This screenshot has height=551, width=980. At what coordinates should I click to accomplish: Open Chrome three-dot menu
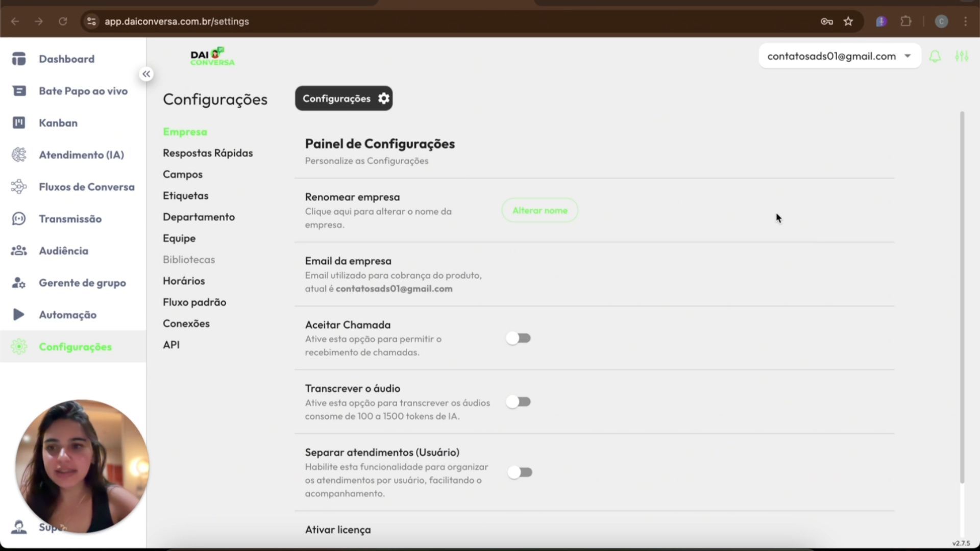966,21
